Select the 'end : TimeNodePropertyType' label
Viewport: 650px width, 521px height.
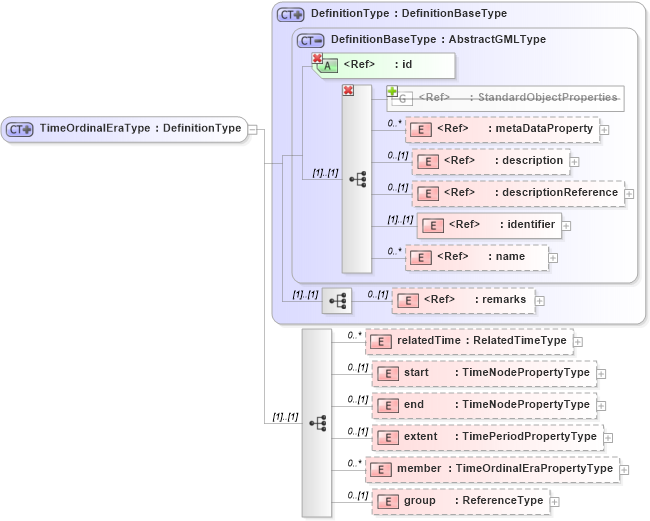(497, 404)
